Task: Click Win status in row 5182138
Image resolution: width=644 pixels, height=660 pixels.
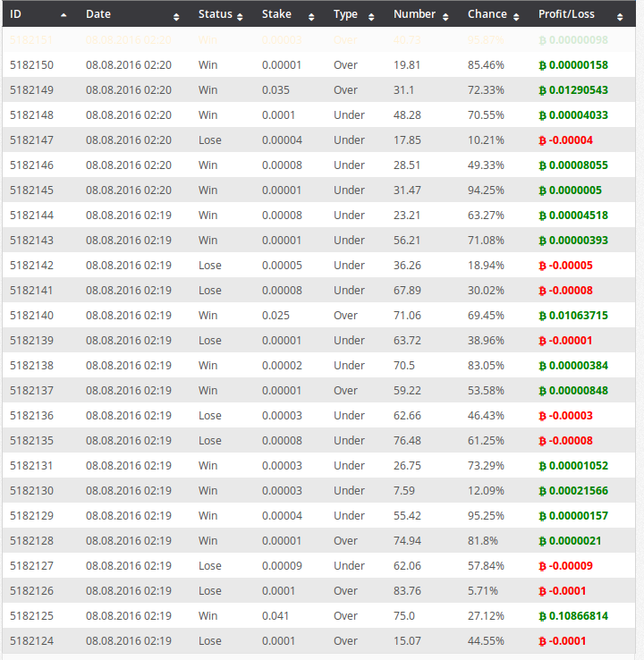Action: [x=208, y=366]
